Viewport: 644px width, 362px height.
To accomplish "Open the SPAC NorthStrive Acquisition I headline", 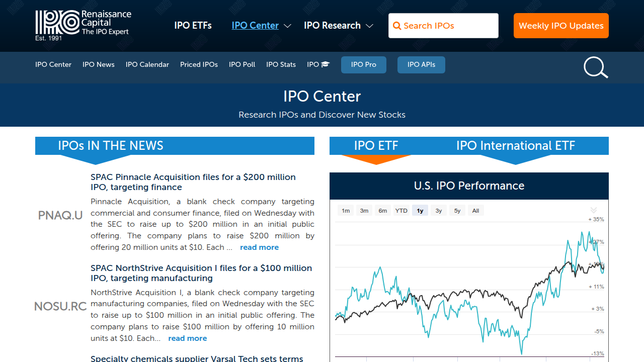I will click(201, 273).
